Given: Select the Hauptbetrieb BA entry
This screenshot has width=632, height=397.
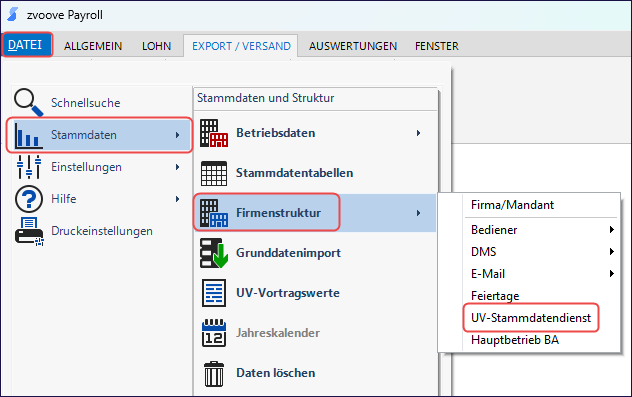Looking at the screenshot, I should pos(515,340).
